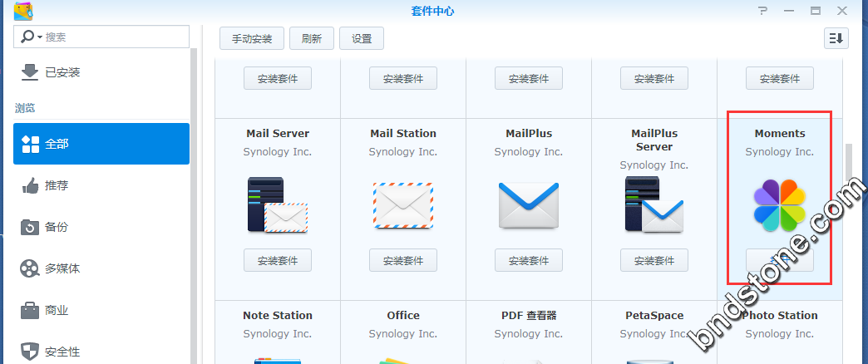Click the PDF 查看器 title
This screenshot has height=364, width=868.
[x=529, y=315]
